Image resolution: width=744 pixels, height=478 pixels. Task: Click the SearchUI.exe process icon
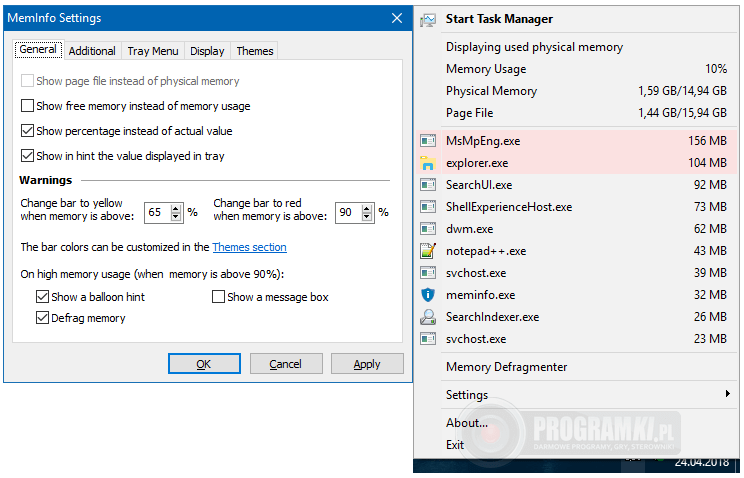pyautogui.click(x=428, y=185)
